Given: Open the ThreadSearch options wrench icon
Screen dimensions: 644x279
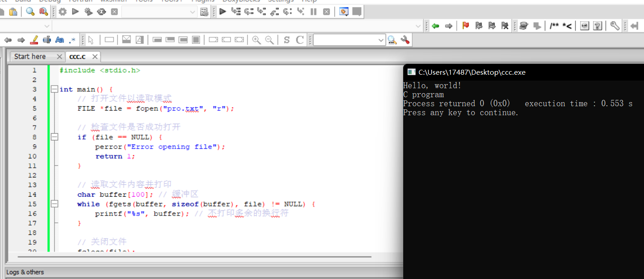Looking at the screenshot, I should tap(405, 40).
